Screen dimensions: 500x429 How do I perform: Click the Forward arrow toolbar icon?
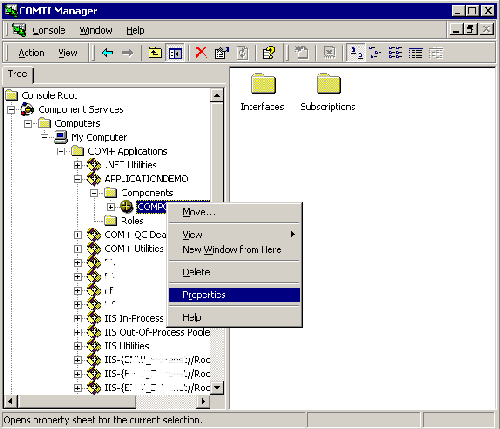(127, 53)
